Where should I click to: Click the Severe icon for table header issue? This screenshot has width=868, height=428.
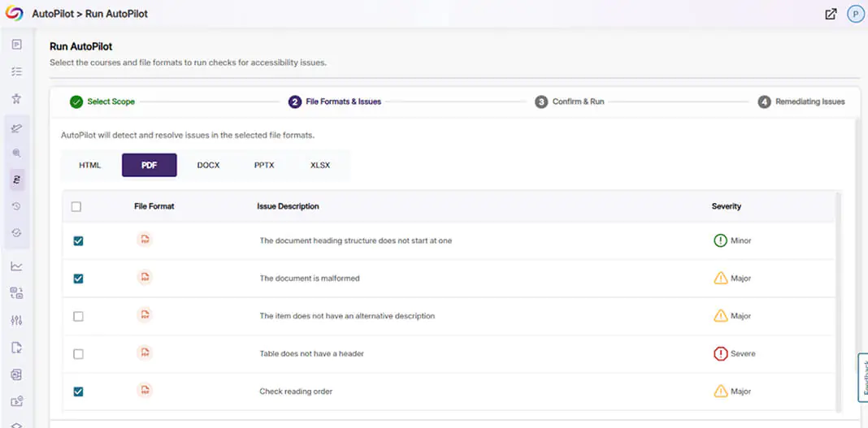click(719, 354)
